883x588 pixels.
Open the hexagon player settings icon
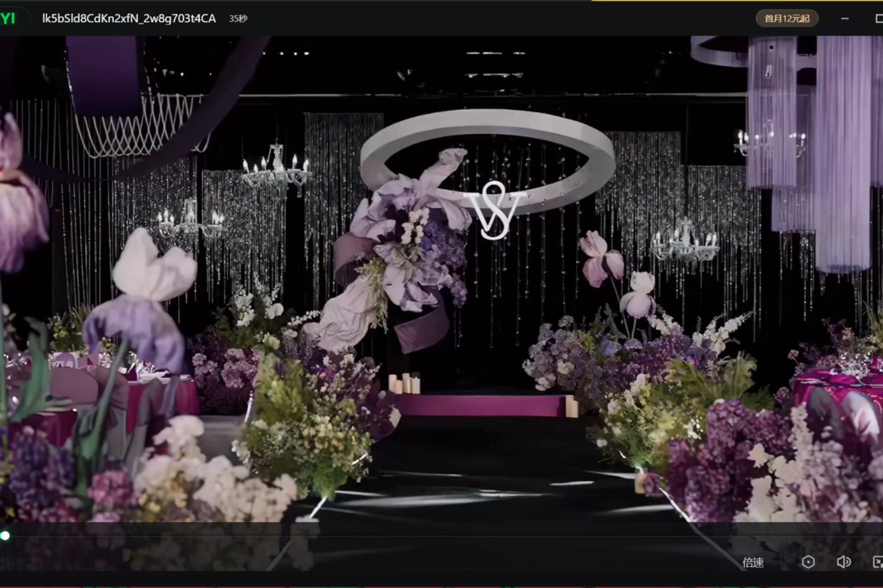click(x=808, y=562)
